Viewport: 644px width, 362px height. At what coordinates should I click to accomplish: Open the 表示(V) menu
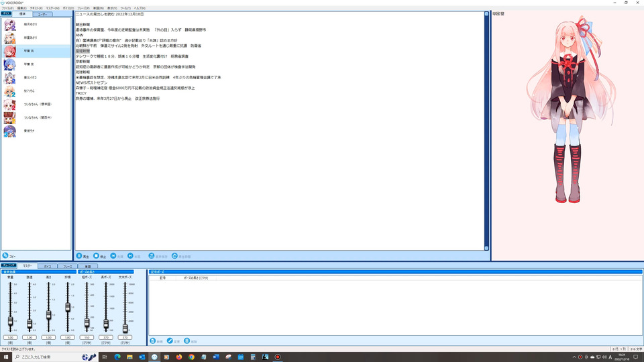pos(112,8)
